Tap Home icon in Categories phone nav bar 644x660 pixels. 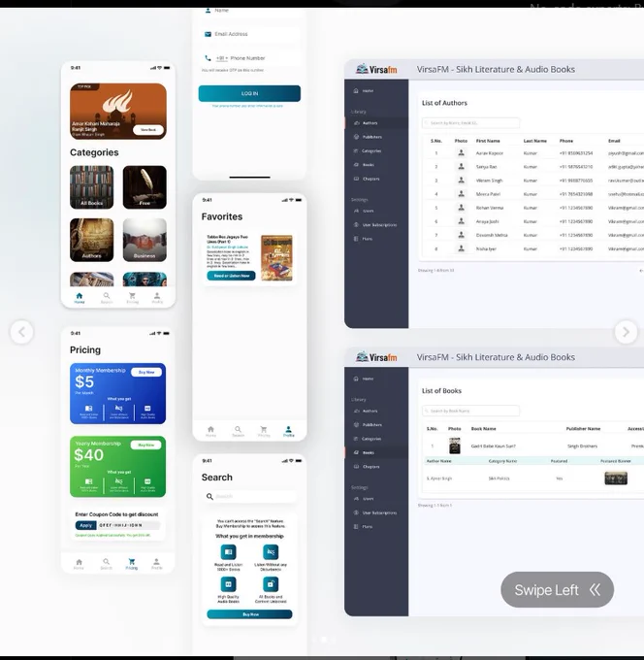coord(80,298)
